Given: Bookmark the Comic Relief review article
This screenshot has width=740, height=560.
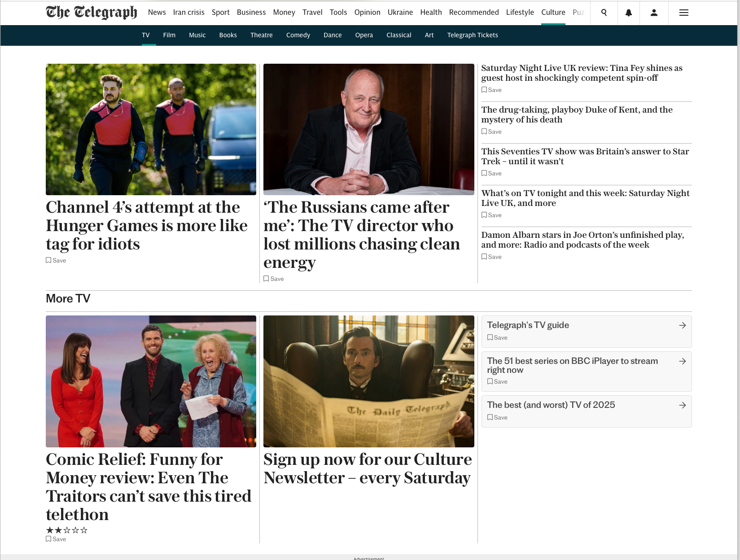Looking at the screenshot, I should point(56,539).
